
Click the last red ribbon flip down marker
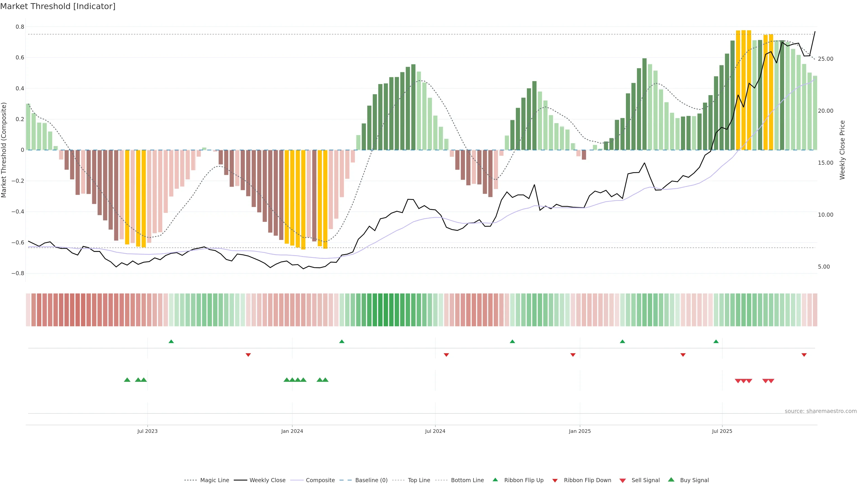(x=804, y=355)
